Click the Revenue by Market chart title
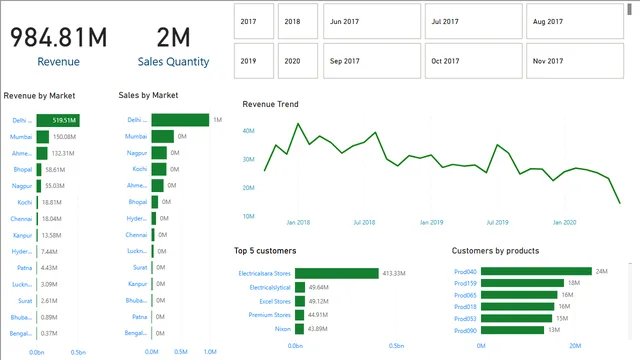This screenshot has width=640, height=360. click(x=39, y=96)
